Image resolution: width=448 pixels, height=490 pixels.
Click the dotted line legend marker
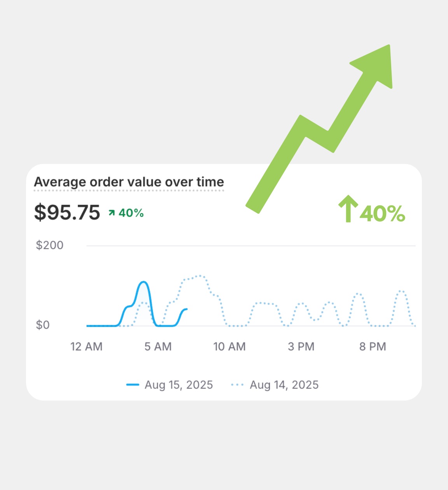237,385
